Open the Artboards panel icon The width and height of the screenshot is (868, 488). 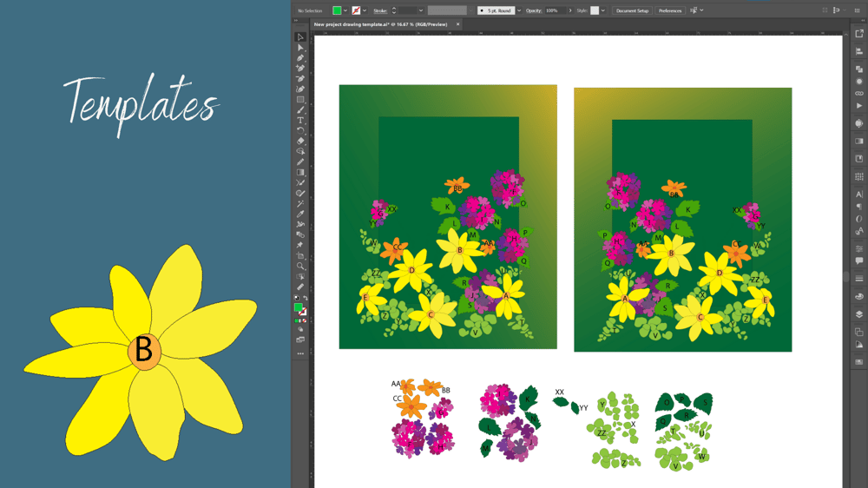tap(859, 332)
